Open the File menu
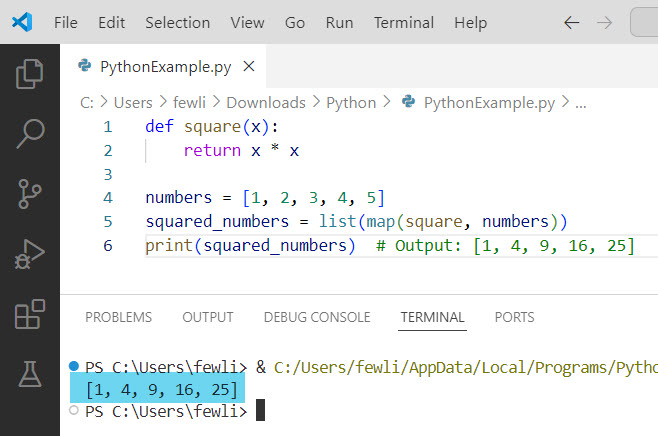The image size is (658, 436). click(x=66, y=23)
